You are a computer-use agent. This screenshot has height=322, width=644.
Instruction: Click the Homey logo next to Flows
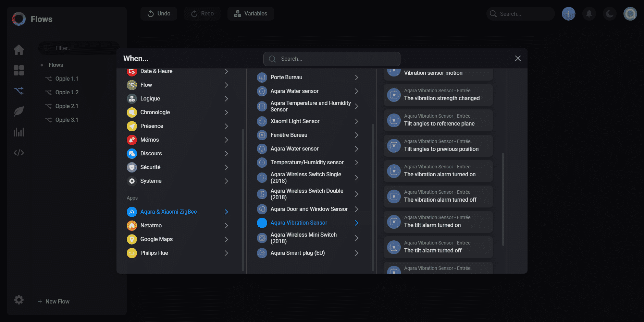19,19
